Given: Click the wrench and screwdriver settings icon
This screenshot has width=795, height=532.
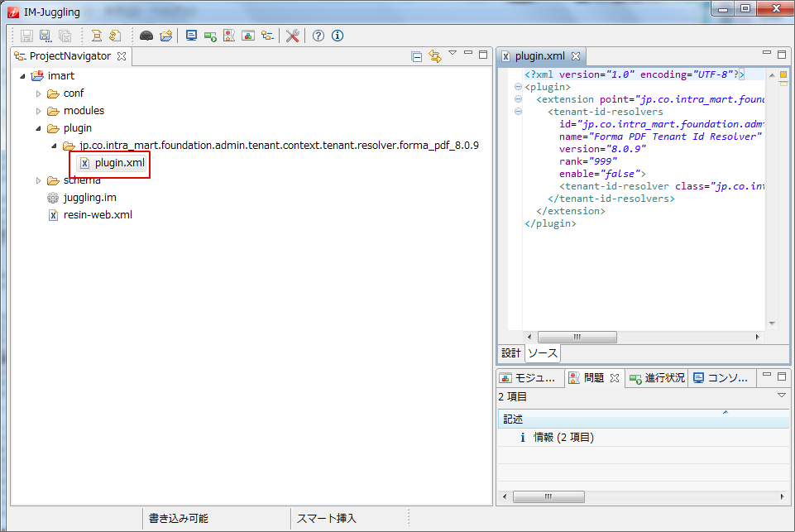Looking at the screenshot, I should click(x=292, y=36).
